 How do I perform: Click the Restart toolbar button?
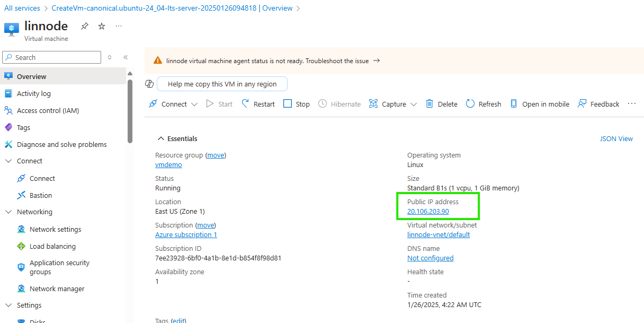point(258,104)
